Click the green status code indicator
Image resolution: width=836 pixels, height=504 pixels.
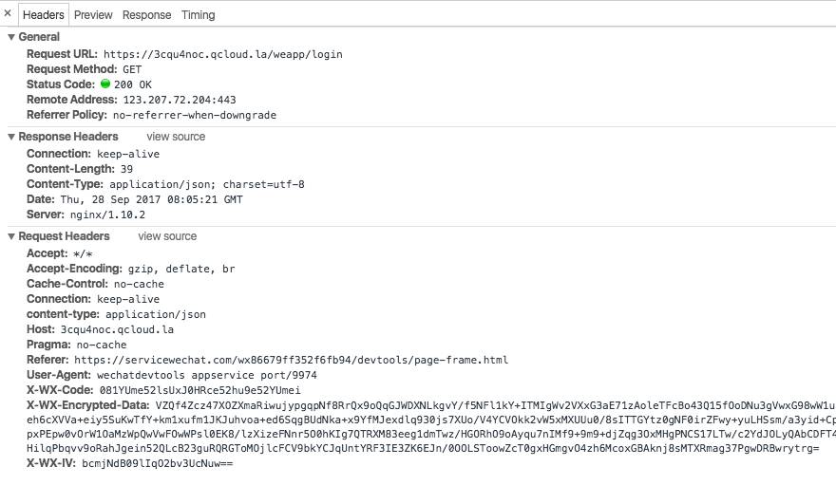105,84
